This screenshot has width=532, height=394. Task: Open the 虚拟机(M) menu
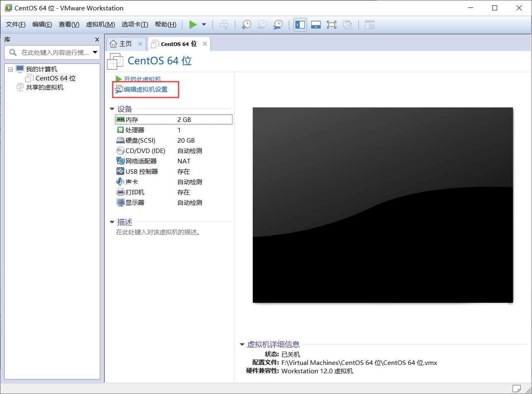[100, 24]
